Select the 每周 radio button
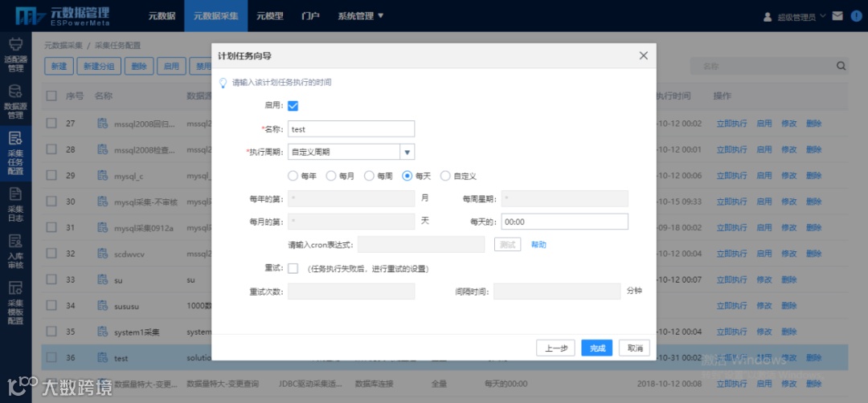Screen dimensions: 868x403 point(369,176)
